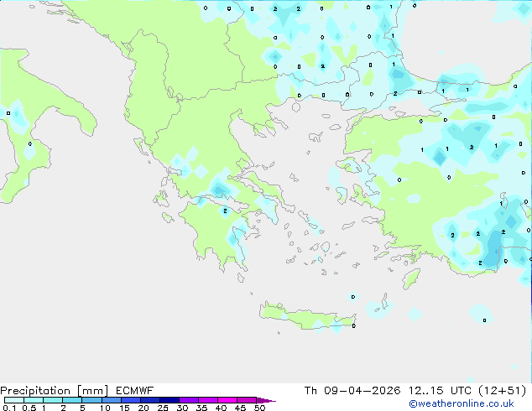Click the '25' legend scale label
The height and width of the screenshot is (411, 532).
pyautogui.click(x=163, y=408)
